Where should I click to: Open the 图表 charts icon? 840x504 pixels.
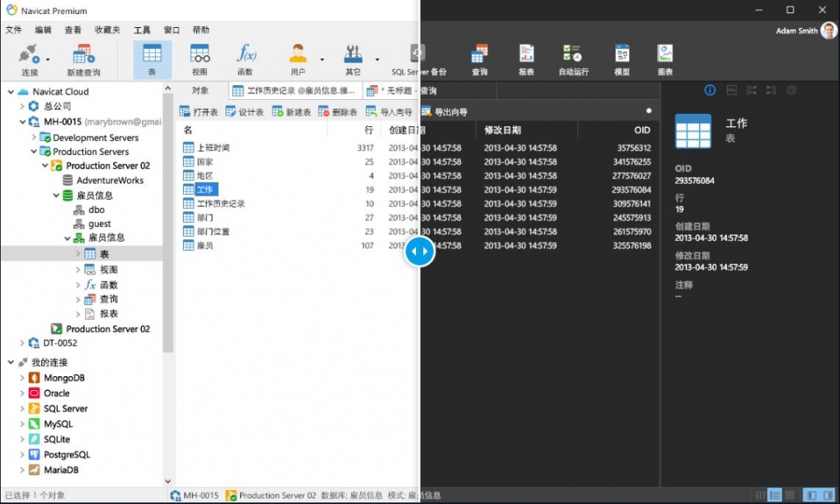pos(664,53)
